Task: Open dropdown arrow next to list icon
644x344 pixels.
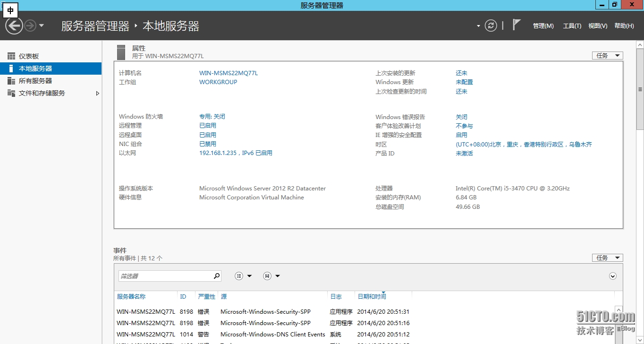Action: point(250,276)
